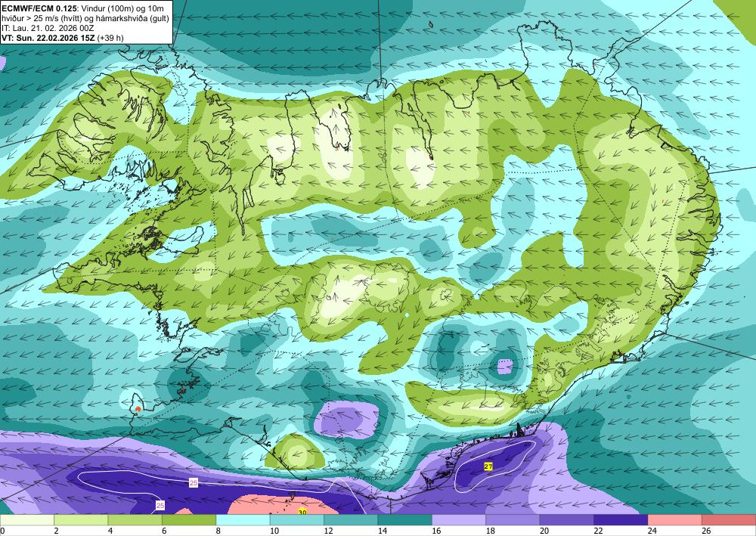Select the pink 24–26 m/s legend swatch
Image resolution: width=756 pixels, height=536 pixels.
[x=675, y=520]
